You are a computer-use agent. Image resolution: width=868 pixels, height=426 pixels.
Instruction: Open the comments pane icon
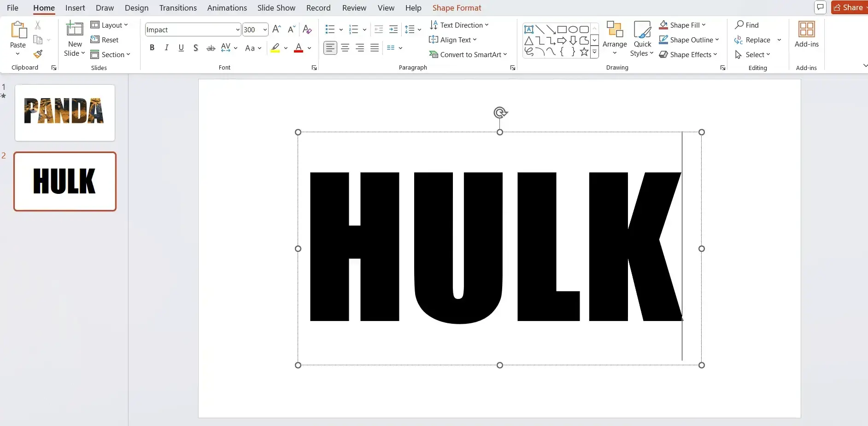[820, 7]
